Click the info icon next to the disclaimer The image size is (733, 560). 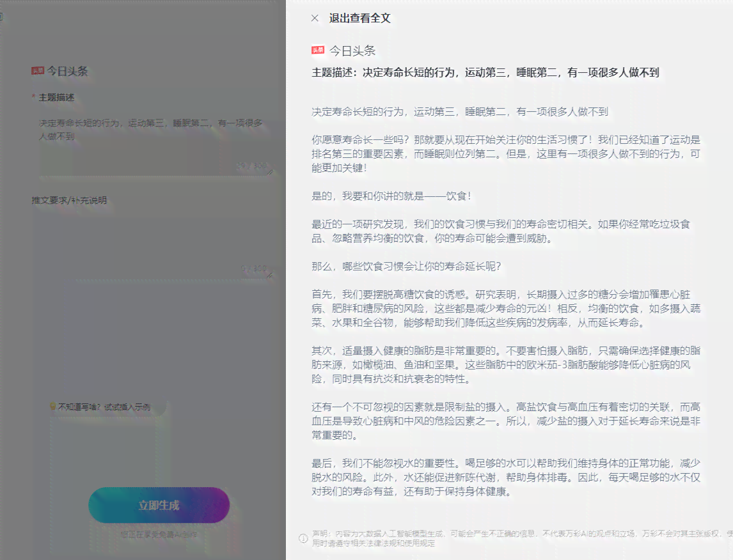pos(303,538)
